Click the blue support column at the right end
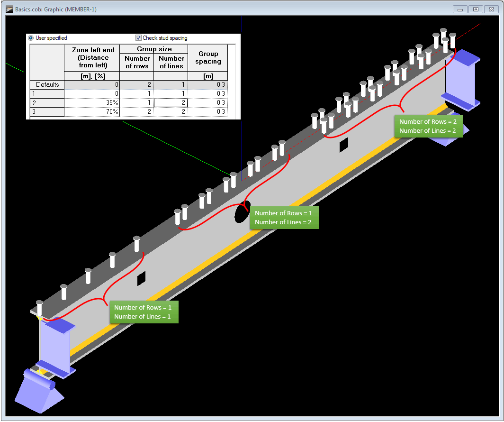Screen dimensions: 504x422 tap(459, 78)
